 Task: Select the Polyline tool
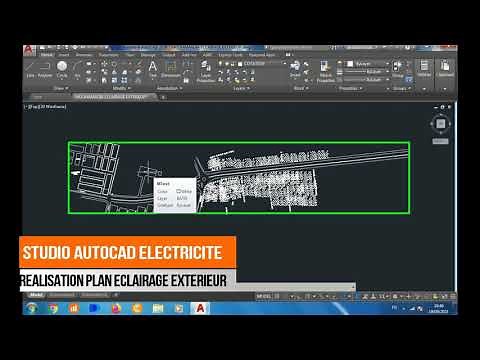pyautogui.click(x=45, y=69)
